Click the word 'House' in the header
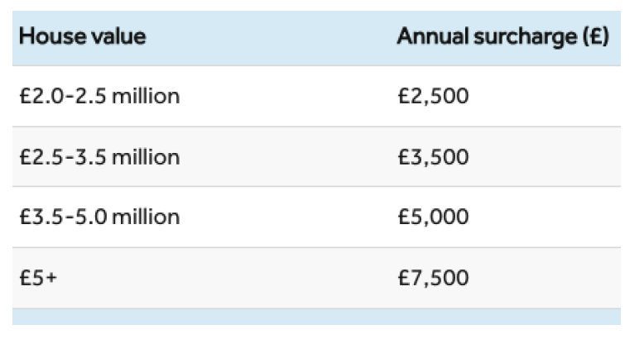644x344 pixels. point(49,37)
